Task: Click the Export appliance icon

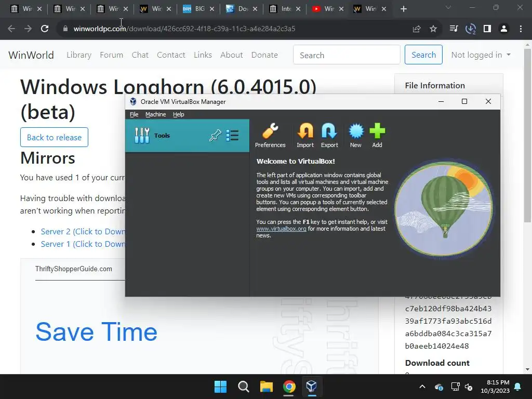Action: [329, 136]
